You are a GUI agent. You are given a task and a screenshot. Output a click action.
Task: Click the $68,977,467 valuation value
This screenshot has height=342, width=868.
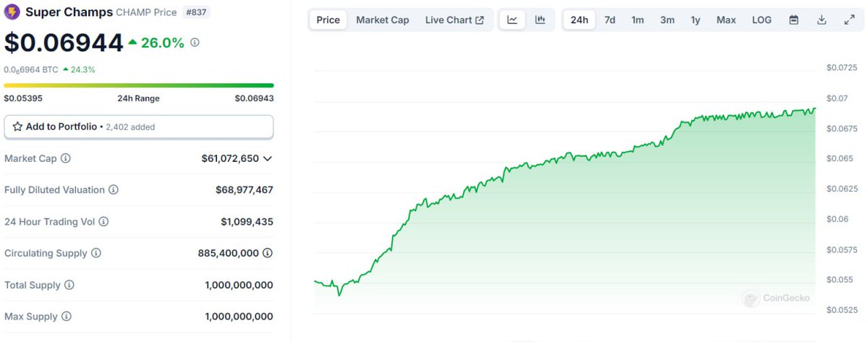(244, 190)
